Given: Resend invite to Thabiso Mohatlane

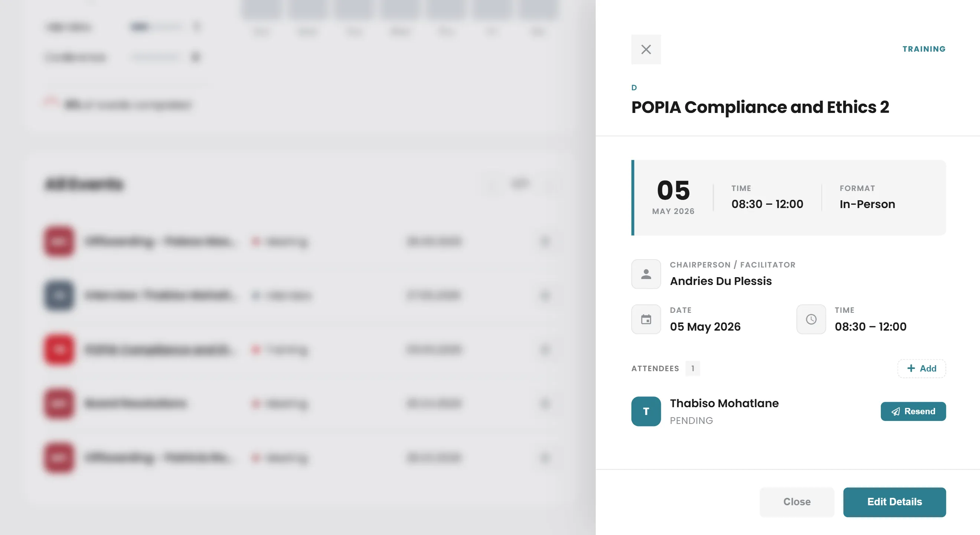Looking at the screenshot, I should click(x=913, y=411).
